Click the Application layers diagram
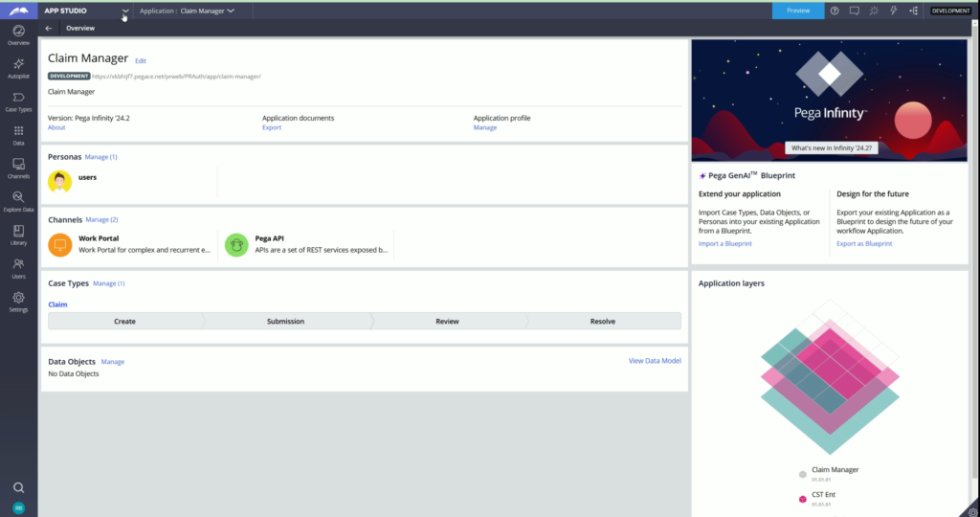The image size is (980, 517). pos(830,377)
